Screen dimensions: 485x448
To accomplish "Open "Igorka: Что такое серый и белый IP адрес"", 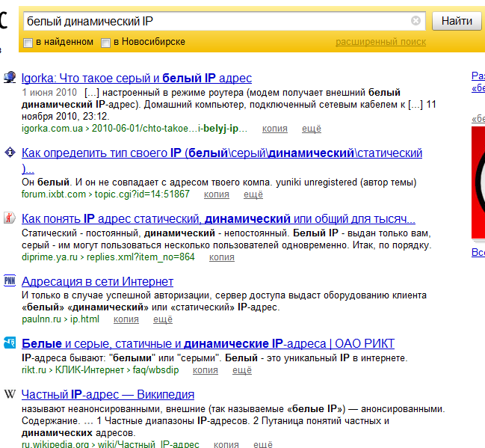I will 137,78.
